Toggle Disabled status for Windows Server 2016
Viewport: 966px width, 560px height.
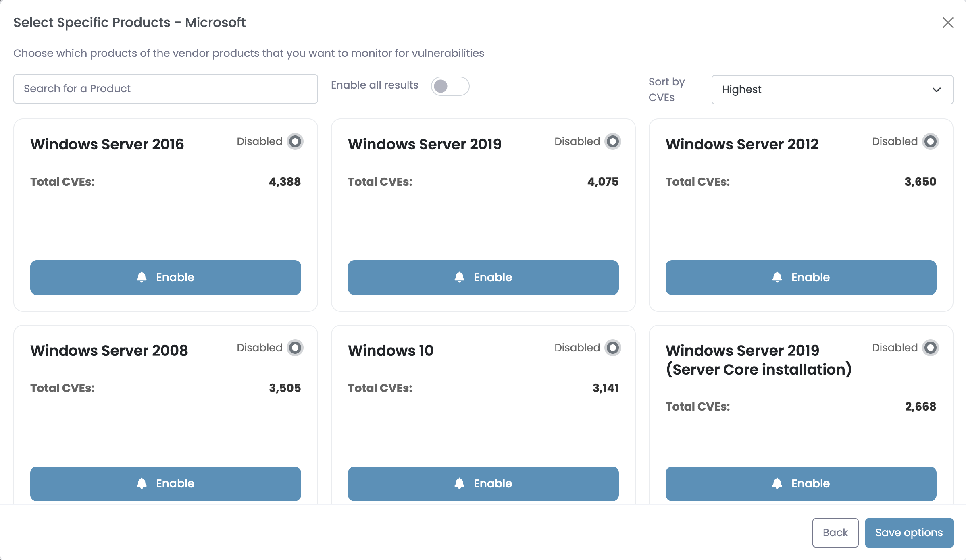coord(295,141)
